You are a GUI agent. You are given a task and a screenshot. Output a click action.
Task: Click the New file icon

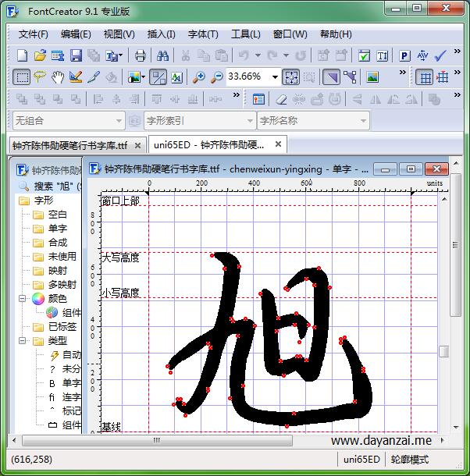coord(23,55)
